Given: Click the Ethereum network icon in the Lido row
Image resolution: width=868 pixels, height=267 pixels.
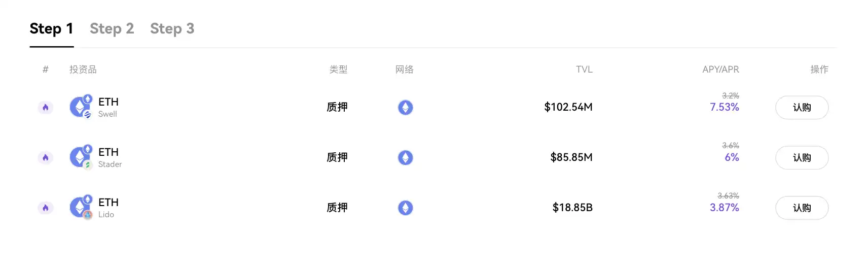Looking at the screenshot, I should pos(405,208).
